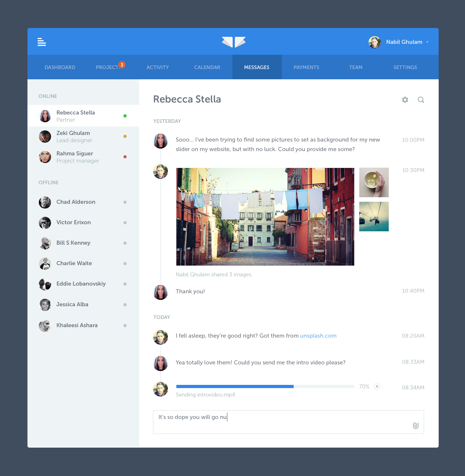Click the attachment paperclip icon
This screenshot has height=476, width=465.
[x=416, y=425]
